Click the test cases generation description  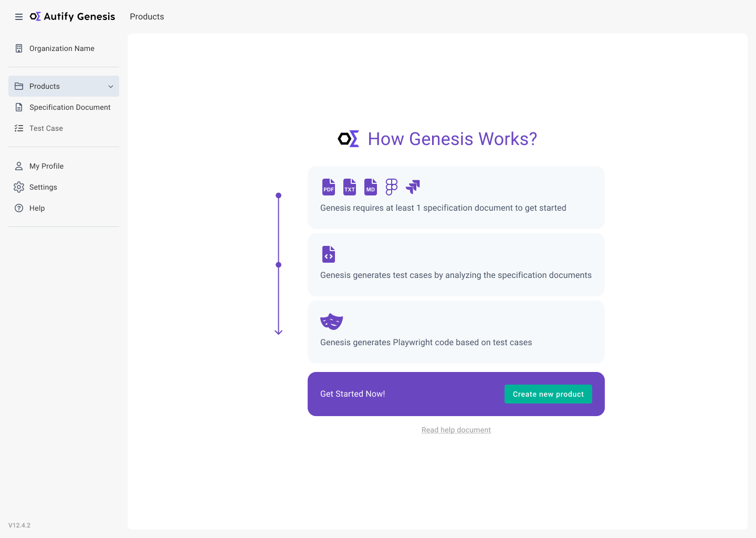click(x=456, y=275)
